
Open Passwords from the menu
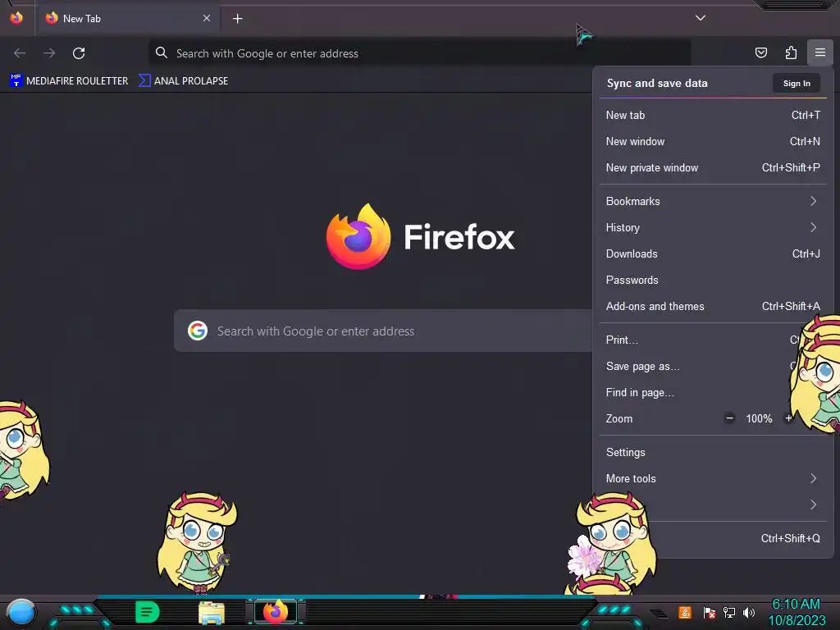[713, 281]
